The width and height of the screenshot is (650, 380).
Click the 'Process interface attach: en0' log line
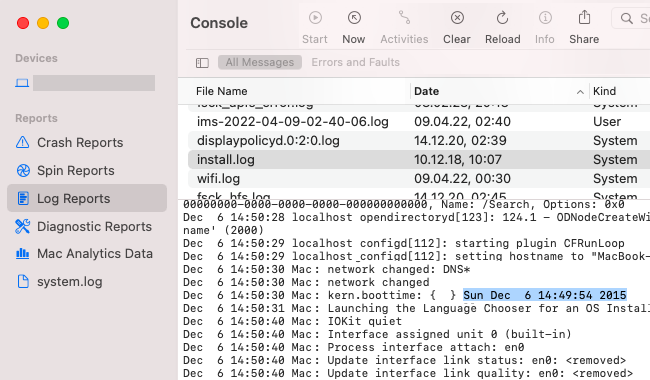pyautogui.click(x=354, y=347)
